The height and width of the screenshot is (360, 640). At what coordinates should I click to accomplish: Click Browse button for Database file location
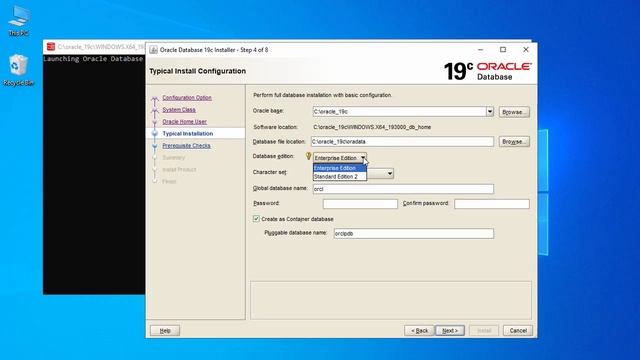click(x=514, y=142)
